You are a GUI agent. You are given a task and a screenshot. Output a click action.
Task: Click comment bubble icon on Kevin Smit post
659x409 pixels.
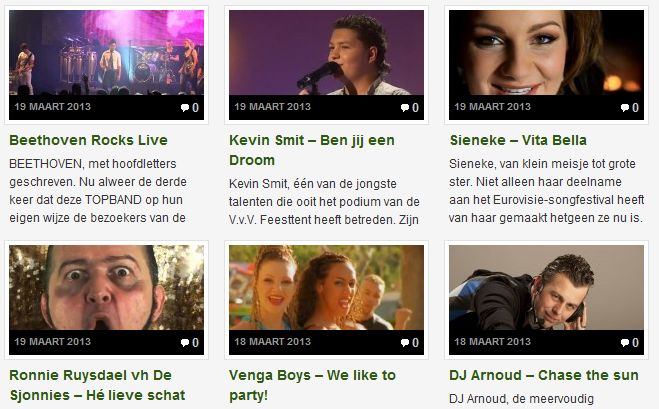[405, 108]
